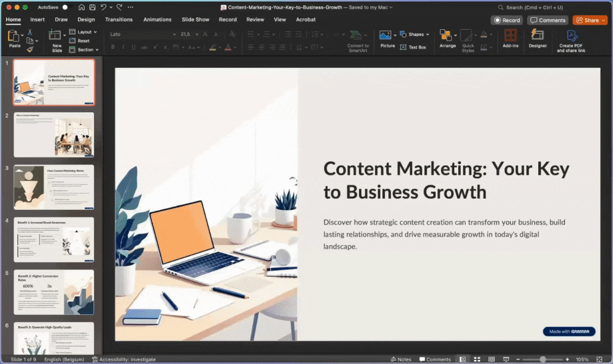The height and width of the screenshot is (364, 613).
Task: Adjust the zoom slider
Action: click(544, 359)
